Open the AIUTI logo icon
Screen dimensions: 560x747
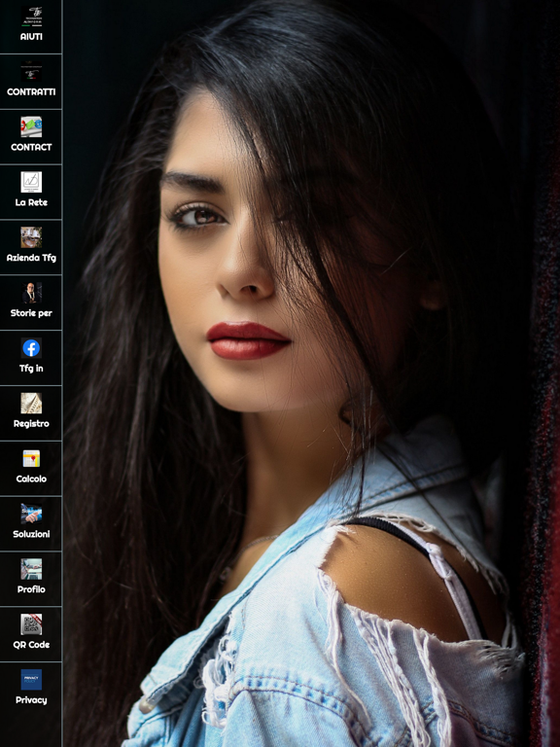tap(31, 17)
